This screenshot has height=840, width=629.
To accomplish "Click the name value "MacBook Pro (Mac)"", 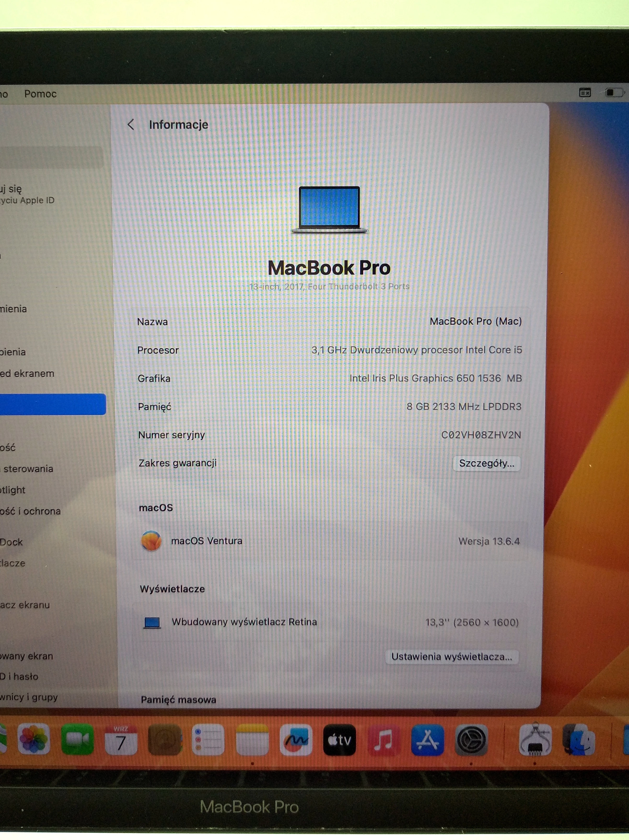I will 476,321.
